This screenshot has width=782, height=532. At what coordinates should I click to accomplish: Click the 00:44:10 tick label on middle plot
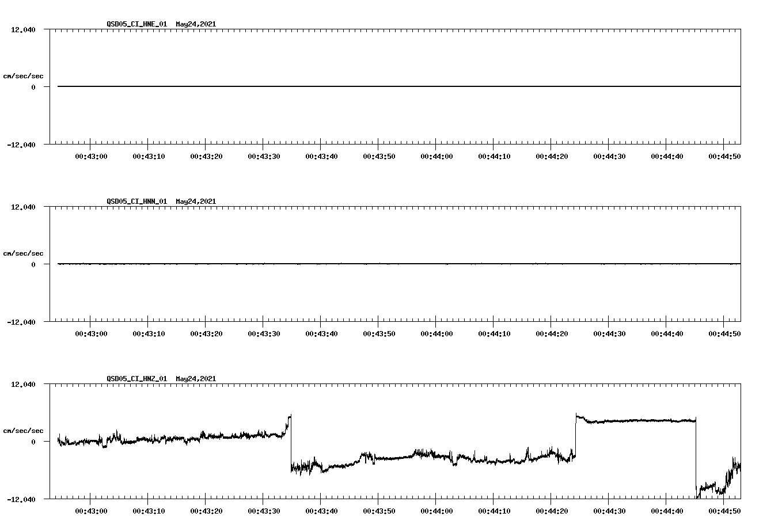pyautogui.click(x=494, y=332)
